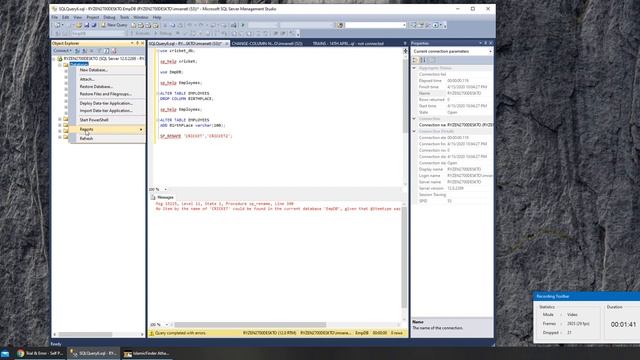Open the Reports submenu
Viewport: 640px width, 360px height.
pyautogui.click(x=107, y=129)
